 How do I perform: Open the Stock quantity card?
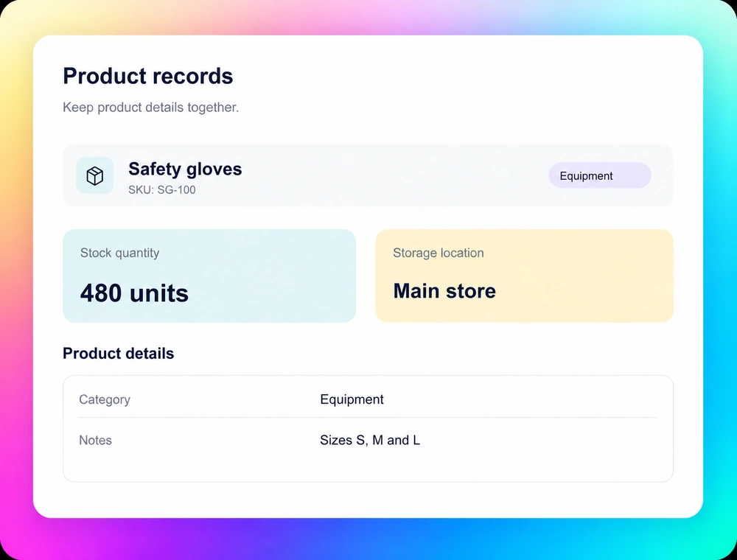tap(209, 276)
